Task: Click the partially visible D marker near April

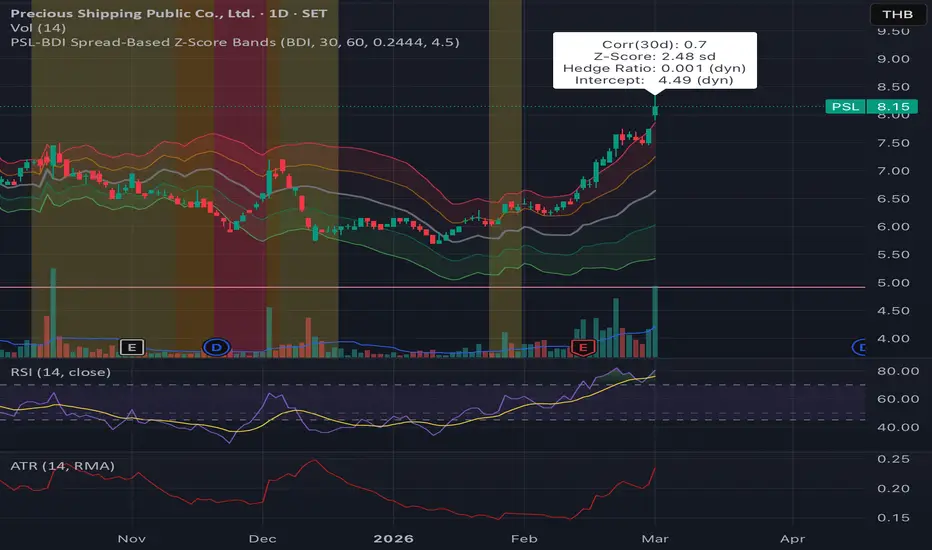Action: [860, 347]
